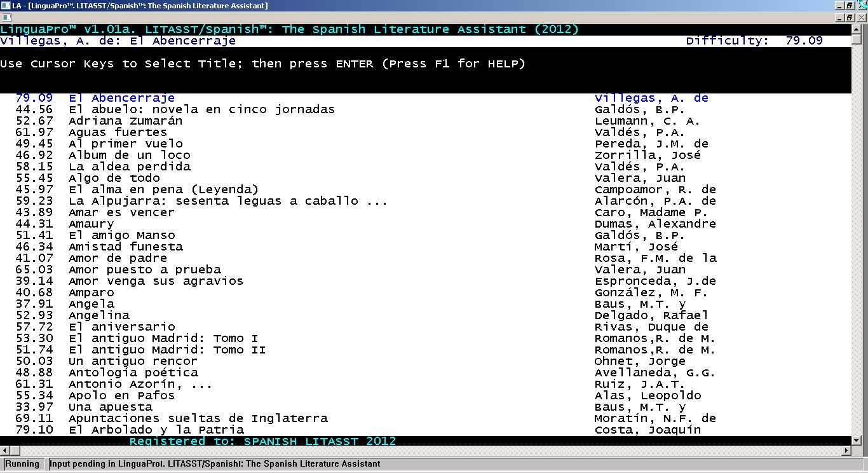Select the title Adriana Zumarán
Image resolution: width=868 pixels, height=473 pixels.
click(x=125, y=121)
